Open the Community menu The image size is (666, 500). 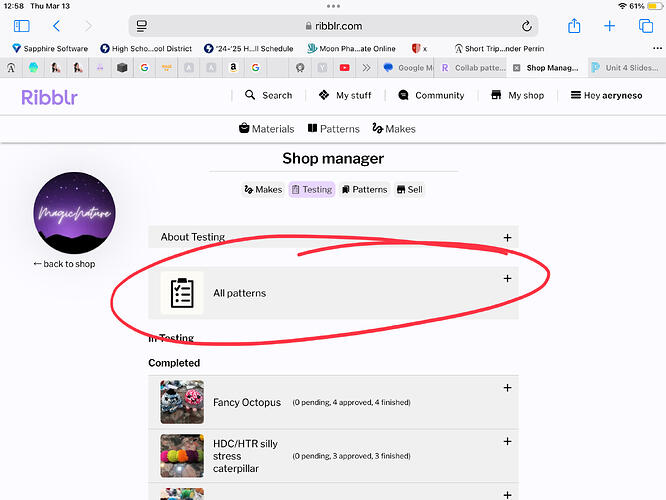coord(431,95)
